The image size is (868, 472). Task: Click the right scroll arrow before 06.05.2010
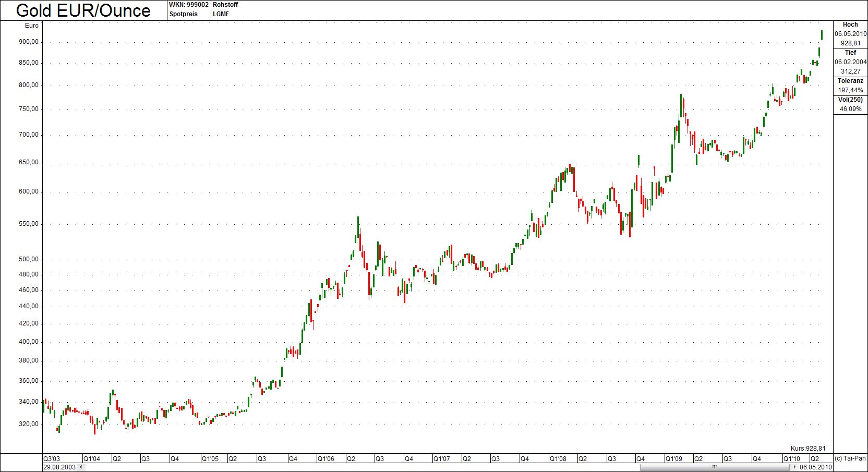[x=795, y=467]
